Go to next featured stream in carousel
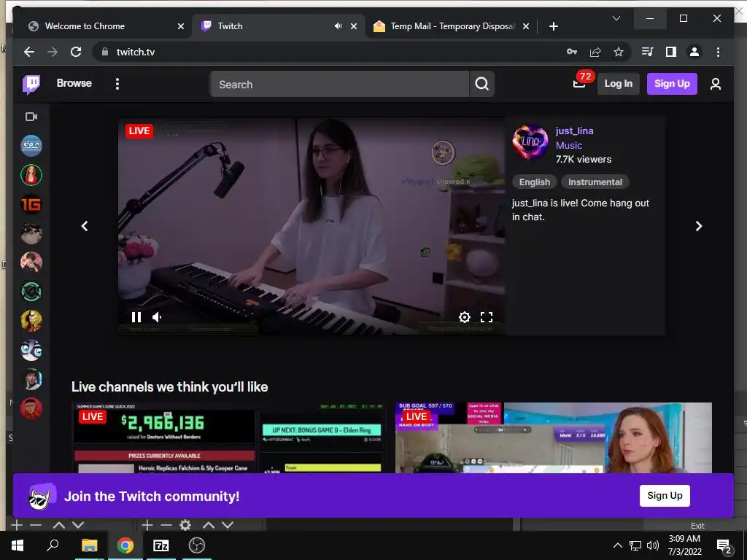This screenshot has width=747, height=560. [x=698, y=226]
